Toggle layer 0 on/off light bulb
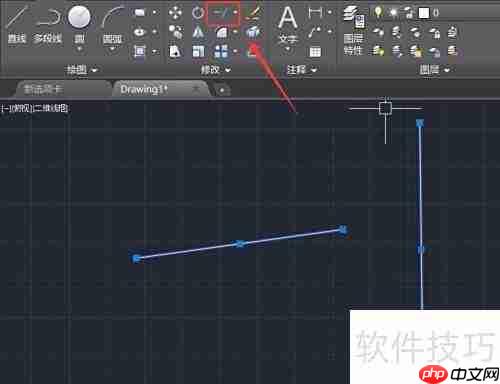 (378, 13)
